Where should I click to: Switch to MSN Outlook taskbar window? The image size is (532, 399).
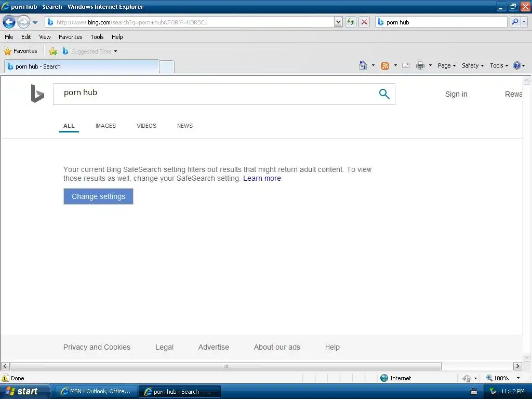click(x=96, y=392)
